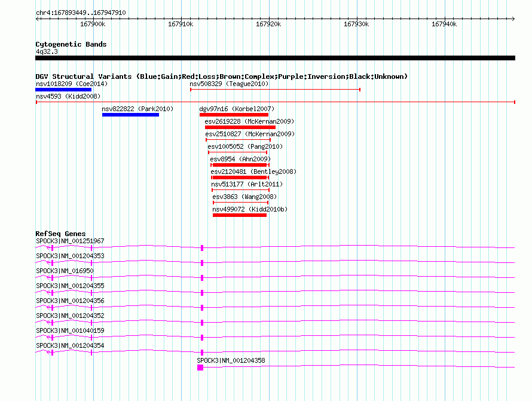Viewport: 532px width, 401px height.
Task: Click the nsv499072 thick red loss bar
Action: (x=240, y=215)
